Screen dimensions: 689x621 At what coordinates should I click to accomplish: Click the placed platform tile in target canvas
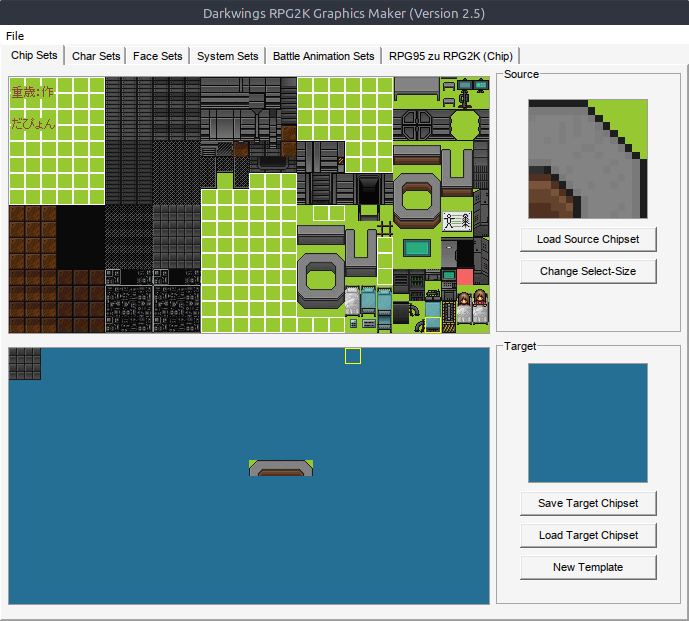(281, 467)
